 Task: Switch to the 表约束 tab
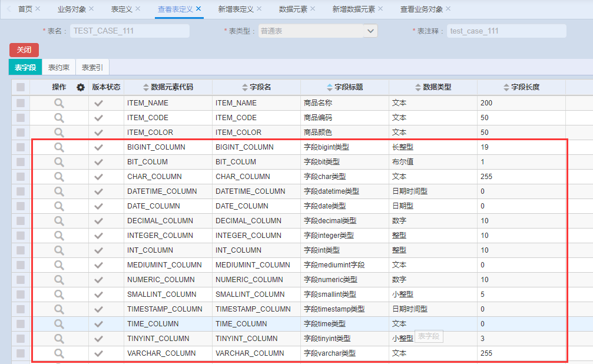(59, 68)
